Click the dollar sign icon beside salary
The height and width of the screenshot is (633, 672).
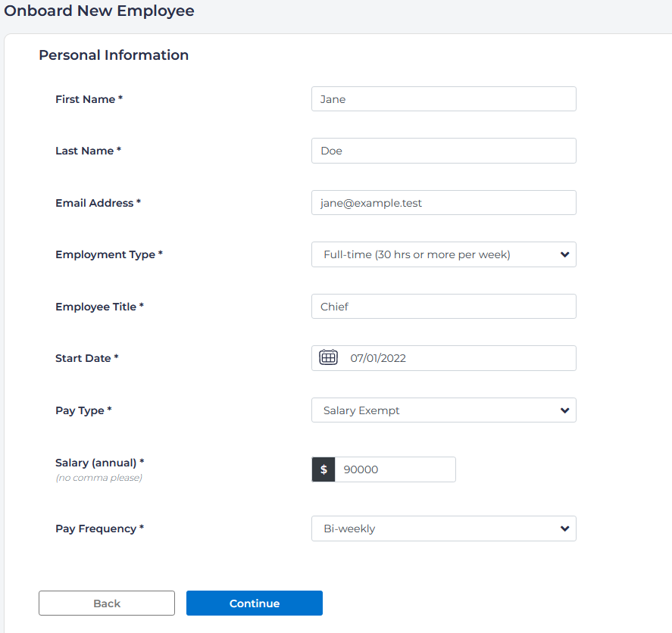point(323,469)
